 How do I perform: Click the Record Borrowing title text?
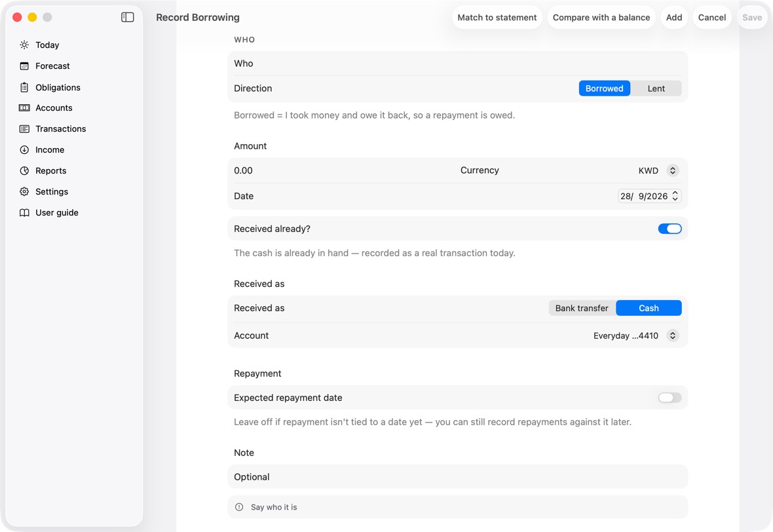click(198, 17)
